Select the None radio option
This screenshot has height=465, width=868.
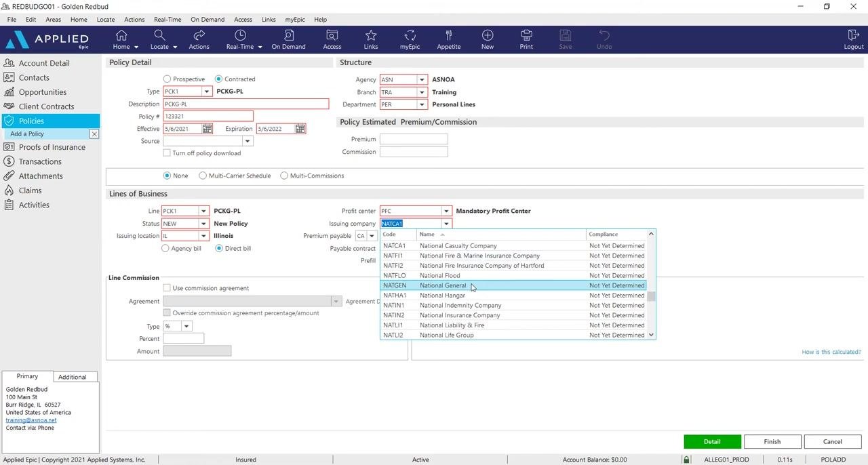[167, 176]
